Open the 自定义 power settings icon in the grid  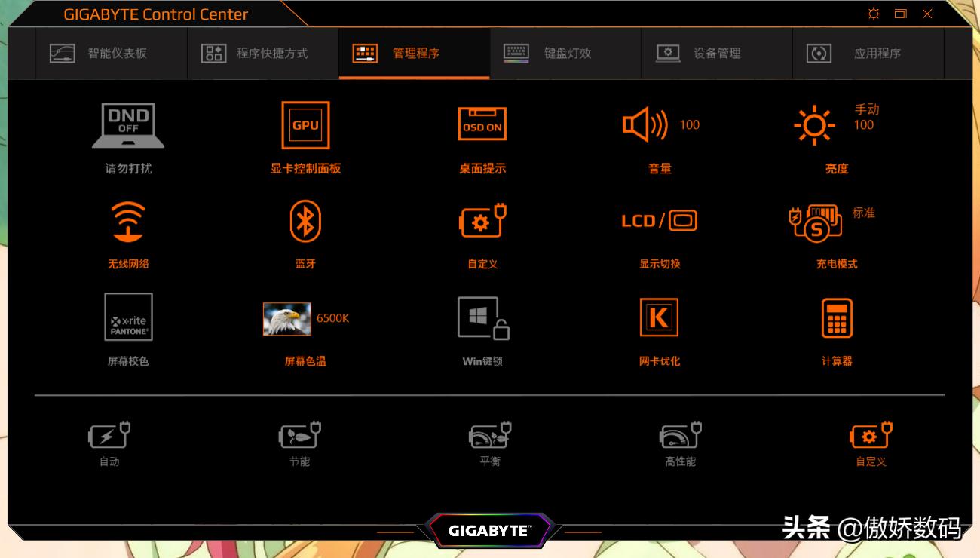pos(482,222)
